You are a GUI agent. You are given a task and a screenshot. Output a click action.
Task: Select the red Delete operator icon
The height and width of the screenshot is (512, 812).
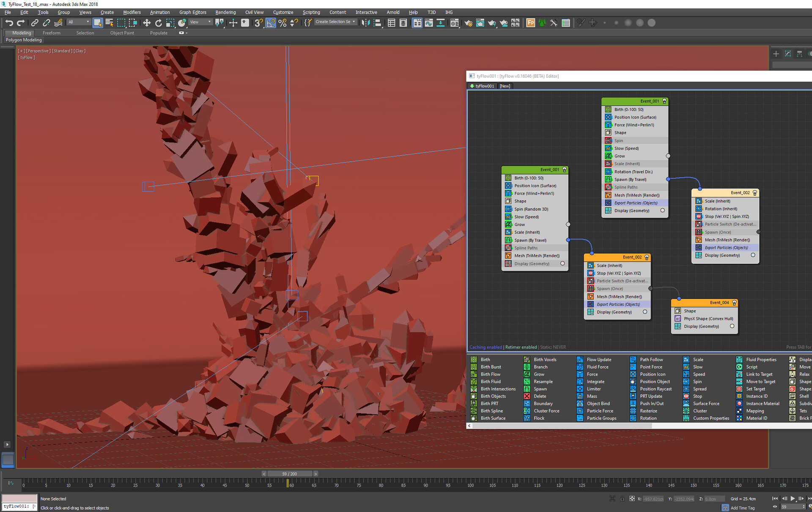527,396
